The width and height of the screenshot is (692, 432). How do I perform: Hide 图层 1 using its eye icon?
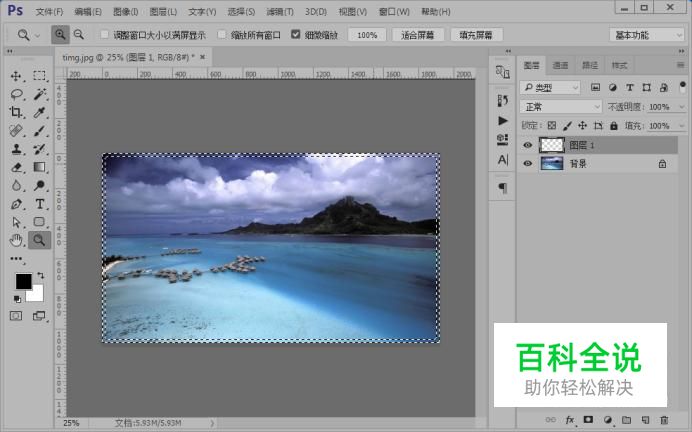pos(528,145)
